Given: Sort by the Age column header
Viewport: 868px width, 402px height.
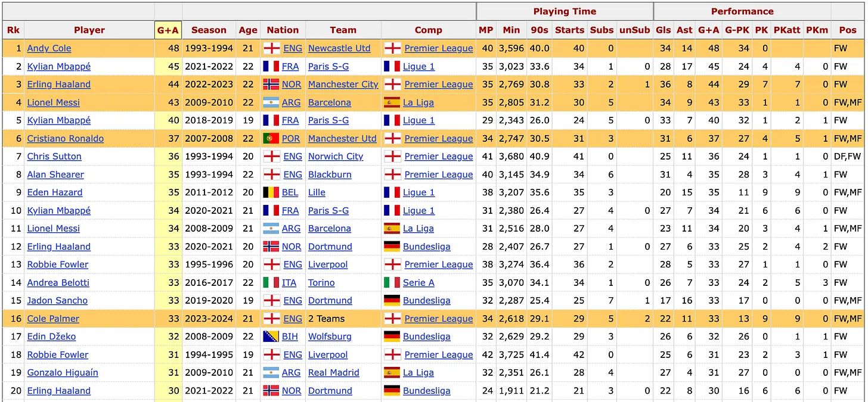Looking at the screenshot, I should tap(248, 30).
